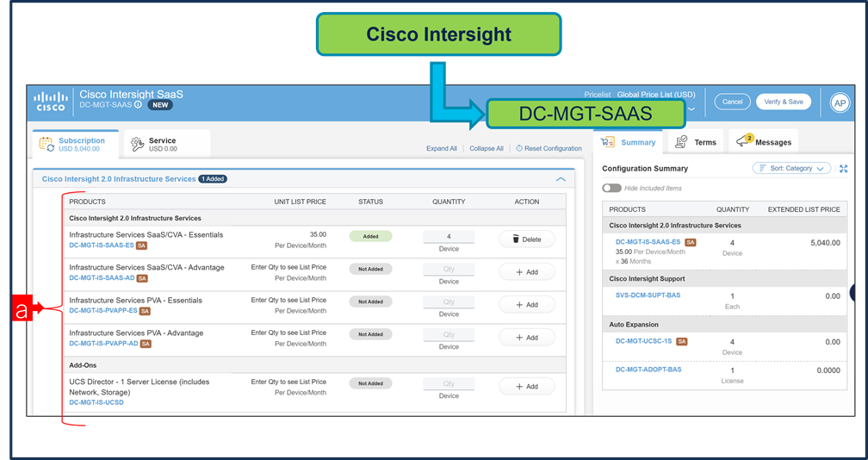
Task: Open the Pricelist dropdown chevron
Action: pos(691,109)
